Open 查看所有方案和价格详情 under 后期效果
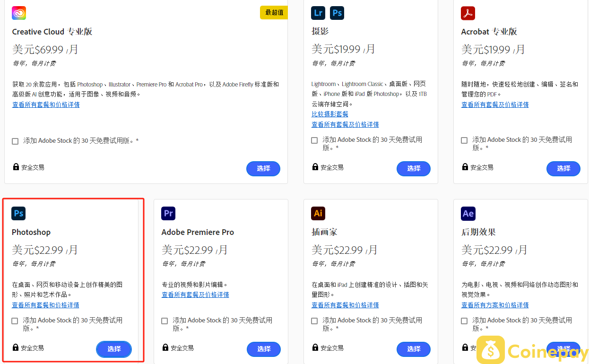Screen dimensions: 589x364 point(495,305)
